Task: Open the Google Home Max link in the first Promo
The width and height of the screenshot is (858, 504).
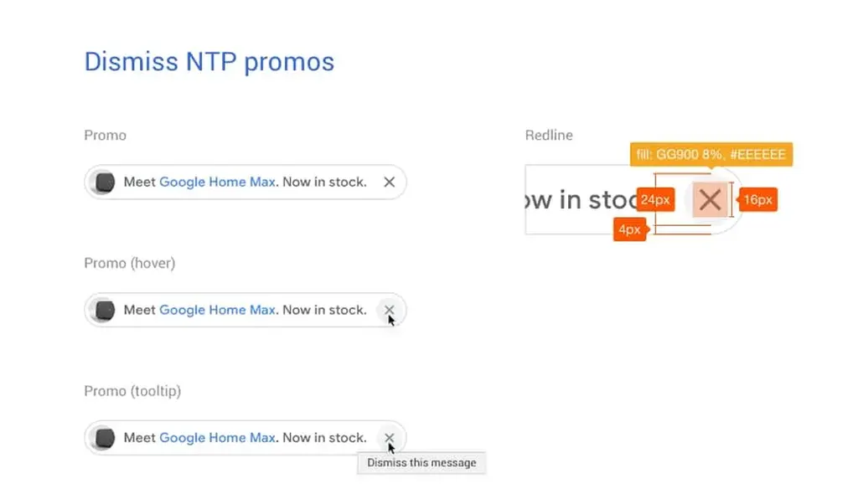Action: pyautogui.click(x=217, y=182)
